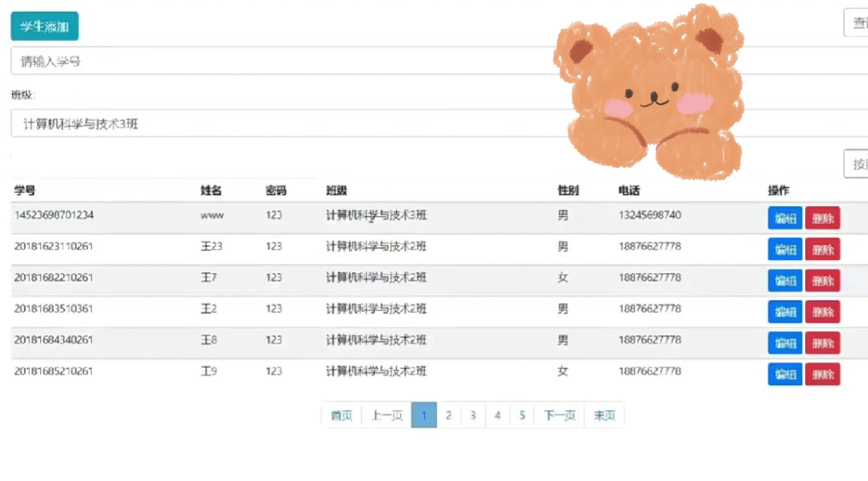Edit student 王9's record
This screenshot has height=481, width=868.
coord(784,374)
